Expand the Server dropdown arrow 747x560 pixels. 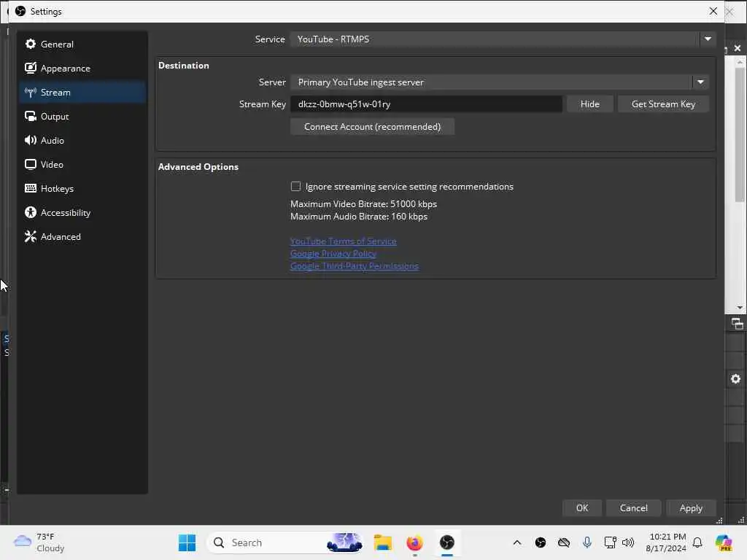(700, 82)
